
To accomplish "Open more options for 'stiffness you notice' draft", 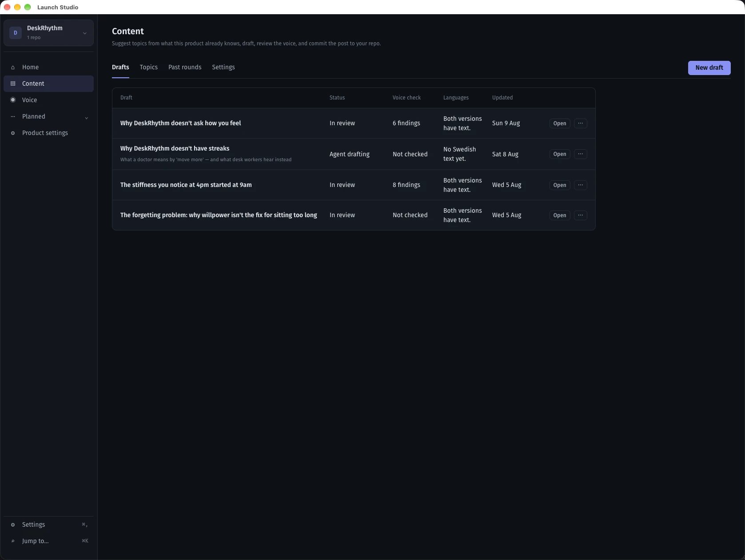I will (x=581, y=185).
